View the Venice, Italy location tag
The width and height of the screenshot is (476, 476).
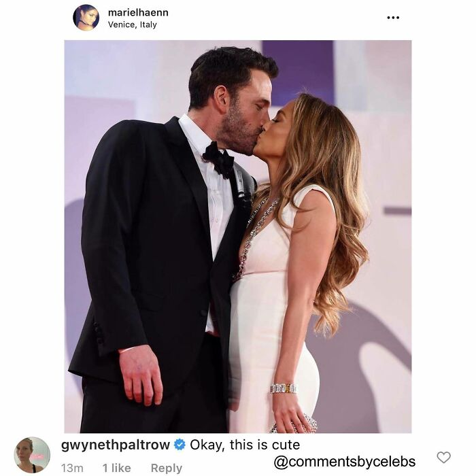133,24
